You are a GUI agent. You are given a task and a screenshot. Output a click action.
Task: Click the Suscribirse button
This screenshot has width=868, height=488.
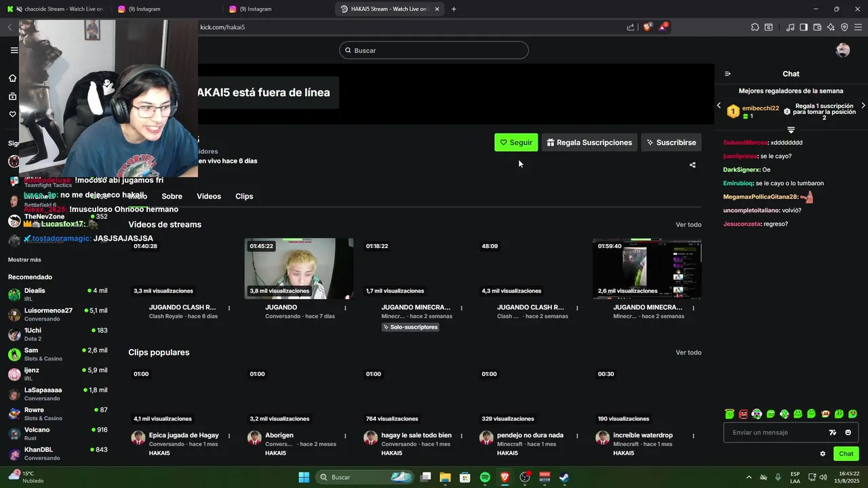tap(671, 142)
